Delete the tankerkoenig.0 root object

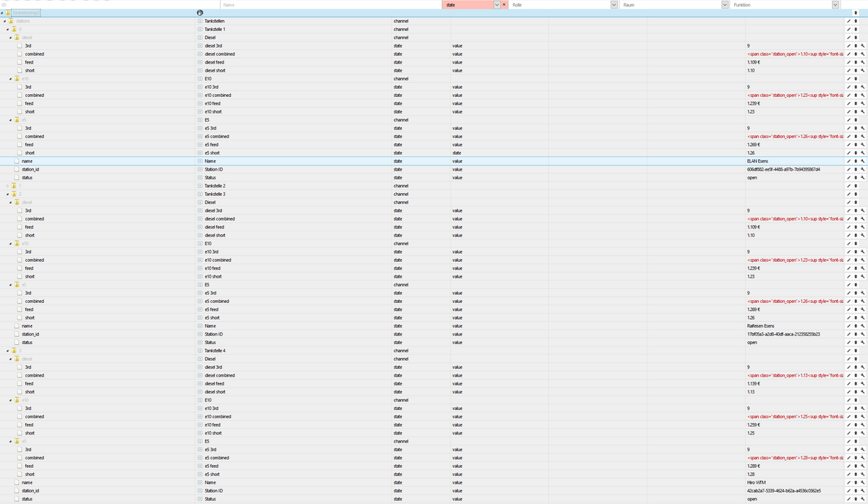click(x=856, y=13)
